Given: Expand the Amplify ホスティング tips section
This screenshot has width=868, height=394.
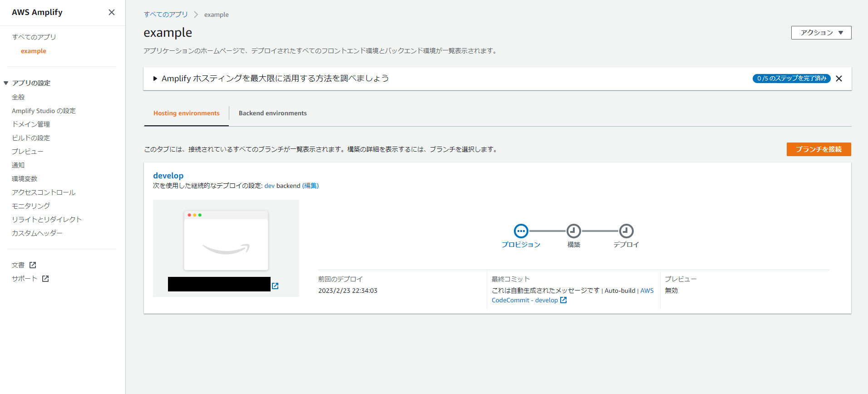Looking at the screenshot, I should click(155, 79).
